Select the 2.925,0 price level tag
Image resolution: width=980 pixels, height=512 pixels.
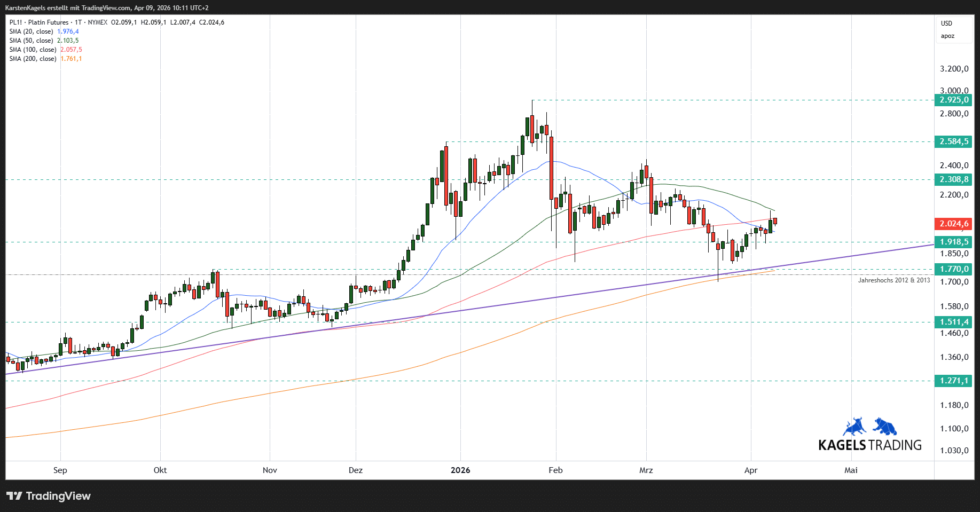click(954, 100)
